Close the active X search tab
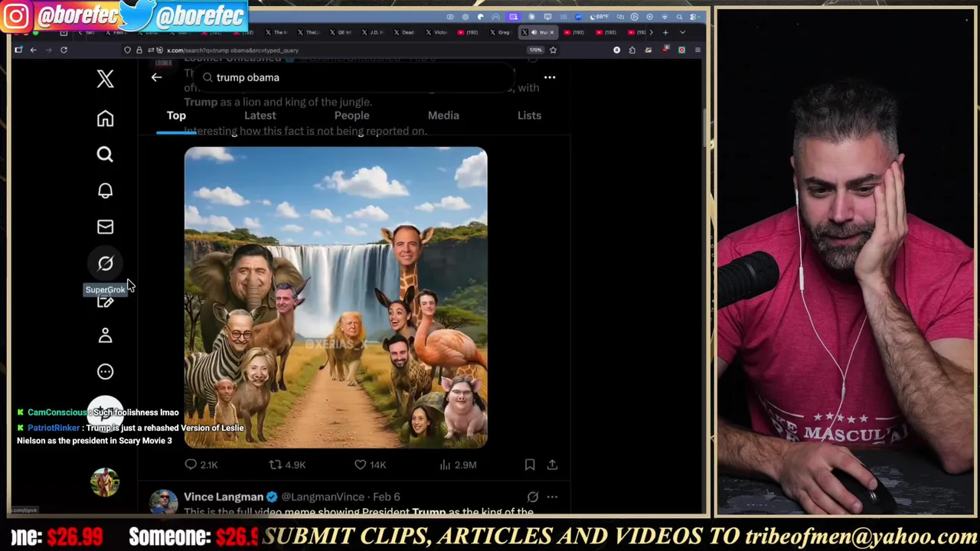The width and height of the screenshot is (980, 551). [x=551, y=32]
